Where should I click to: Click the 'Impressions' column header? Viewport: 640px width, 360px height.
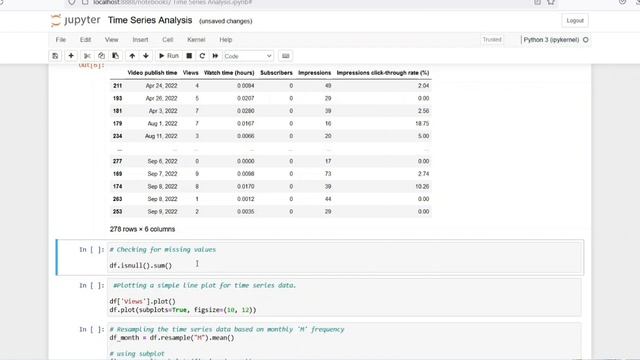pyautogui.click(x=314, y=73)
